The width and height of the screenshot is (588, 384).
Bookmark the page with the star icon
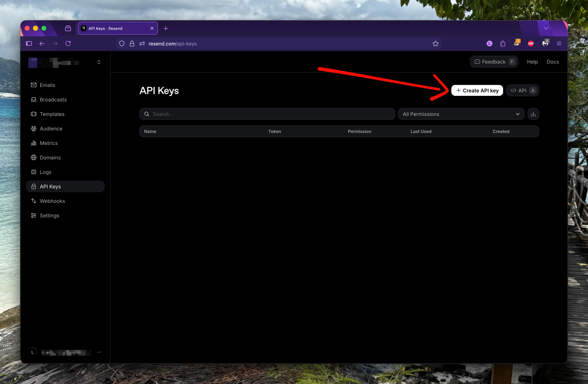(x=436, y=43)
